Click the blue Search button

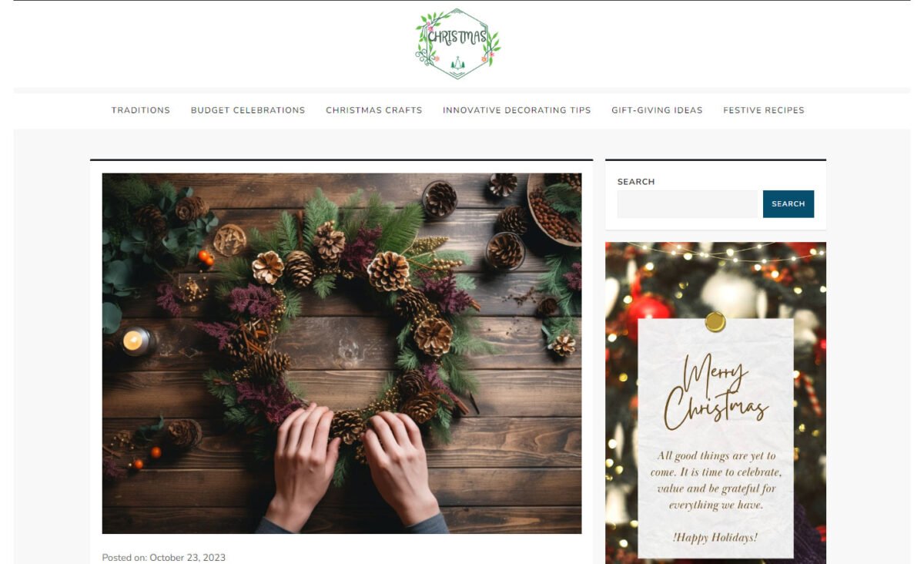(x=788, y=204)
